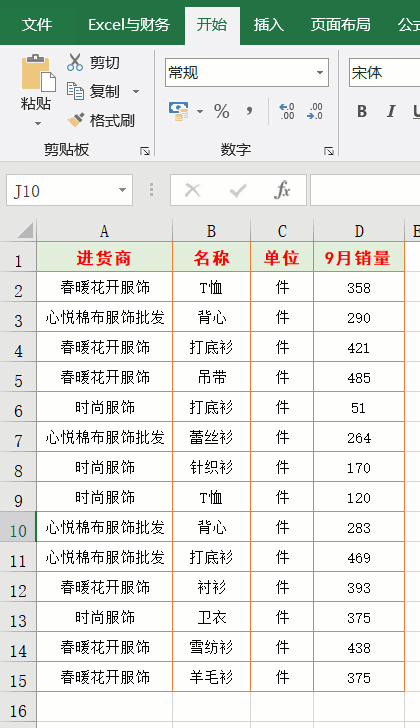Select cell containing 卫衣
Image resolution: width=420 pixels, height=728 pixels.
pos(211,617)
